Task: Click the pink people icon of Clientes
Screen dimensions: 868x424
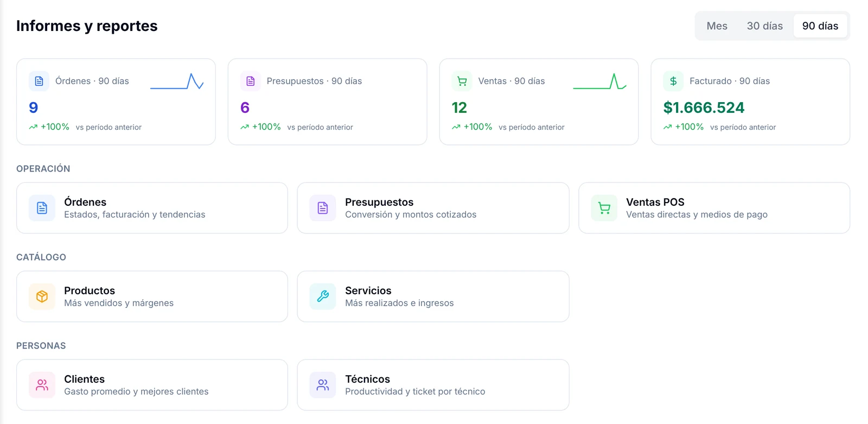Action: click(42, 385)
